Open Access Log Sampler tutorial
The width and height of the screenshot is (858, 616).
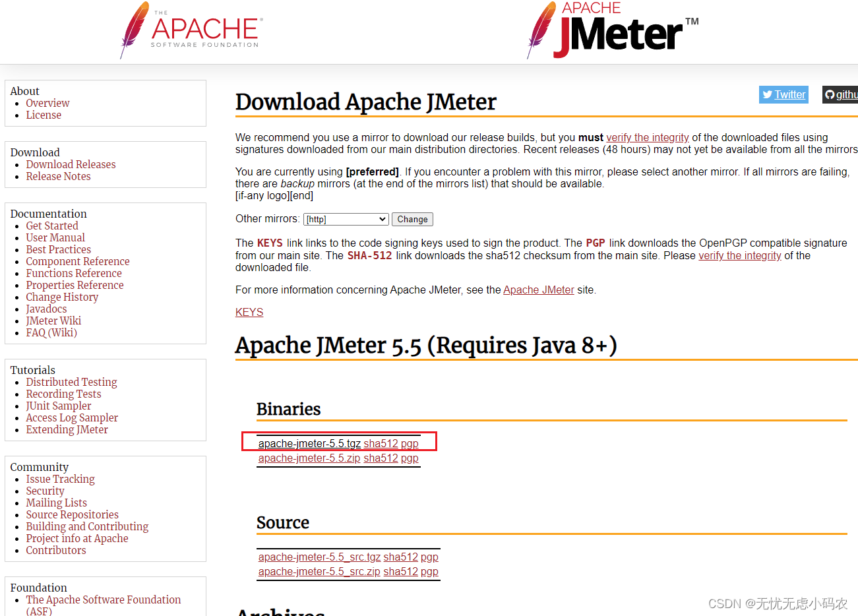[72, 417]
